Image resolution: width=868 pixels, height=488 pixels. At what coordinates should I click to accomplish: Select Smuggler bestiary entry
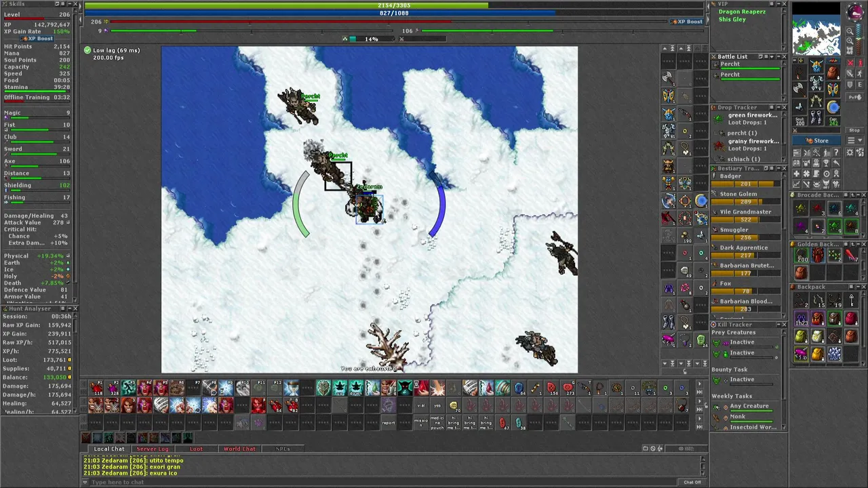[x=745, y=233]
